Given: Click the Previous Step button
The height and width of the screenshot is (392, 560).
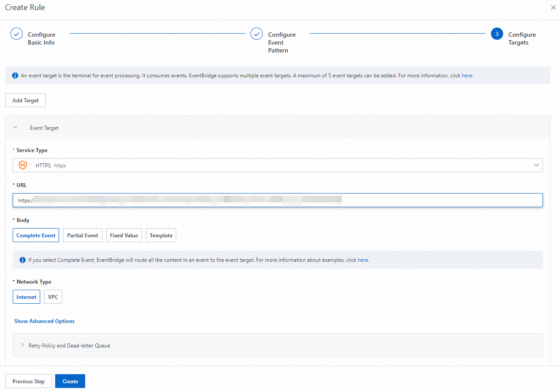Looking at the screenshot, I should coord(28,381).
